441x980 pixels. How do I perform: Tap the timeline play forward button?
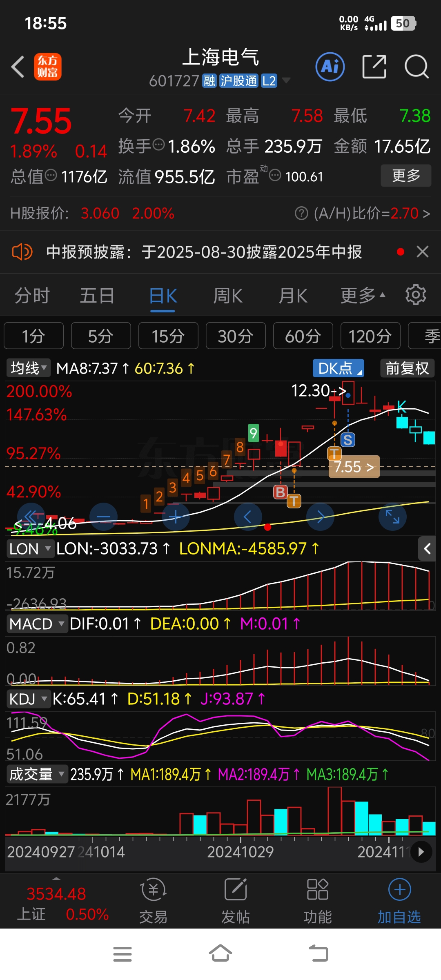pos(421,852)
